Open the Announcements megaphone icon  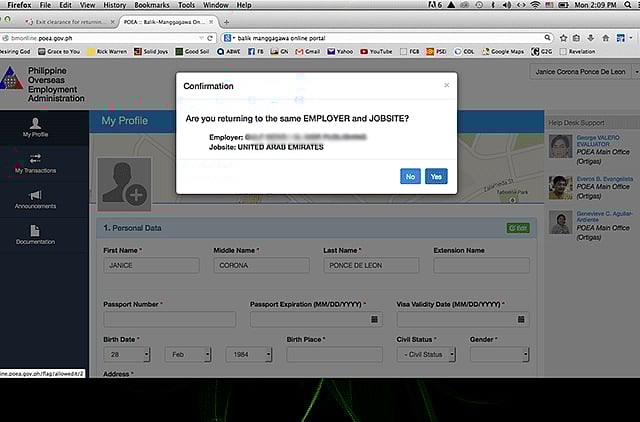click(x=35, y=194)
